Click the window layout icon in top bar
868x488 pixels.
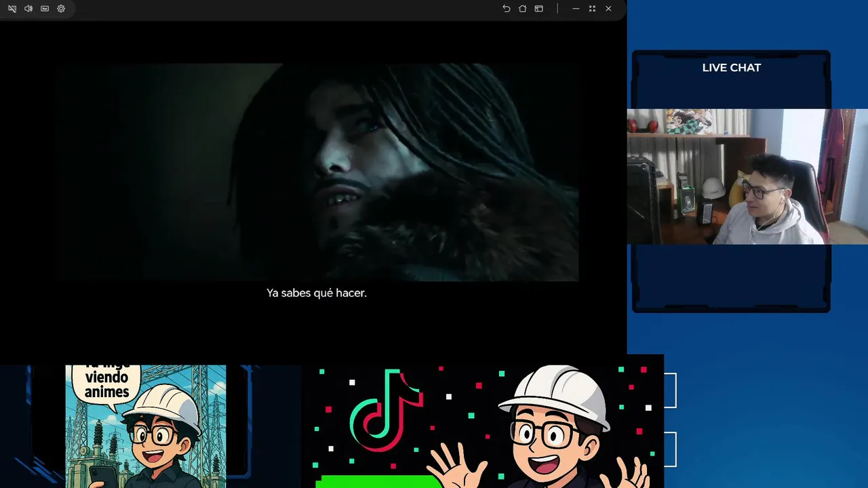click(538, 9)
